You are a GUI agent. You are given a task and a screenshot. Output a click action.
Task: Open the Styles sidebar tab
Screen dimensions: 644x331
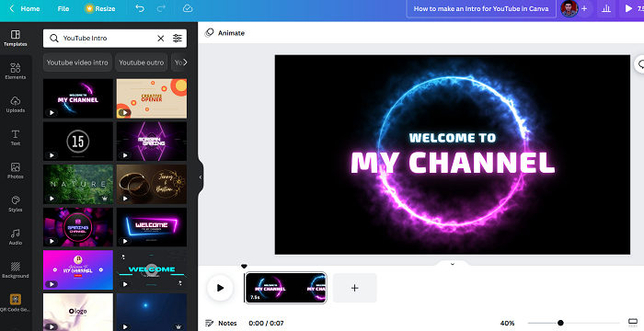(16, 204)
